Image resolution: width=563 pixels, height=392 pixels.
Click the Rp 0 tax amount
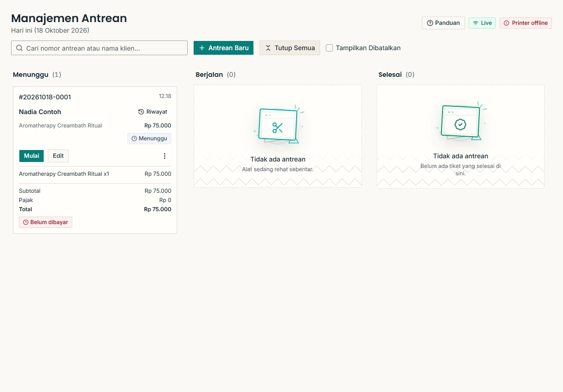pos(166,200)
